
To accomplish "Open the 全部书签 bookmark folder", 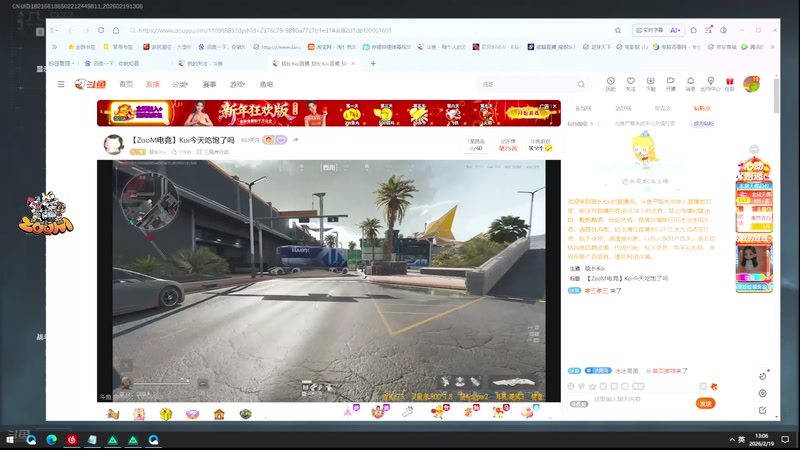I will tap(82, 46).
